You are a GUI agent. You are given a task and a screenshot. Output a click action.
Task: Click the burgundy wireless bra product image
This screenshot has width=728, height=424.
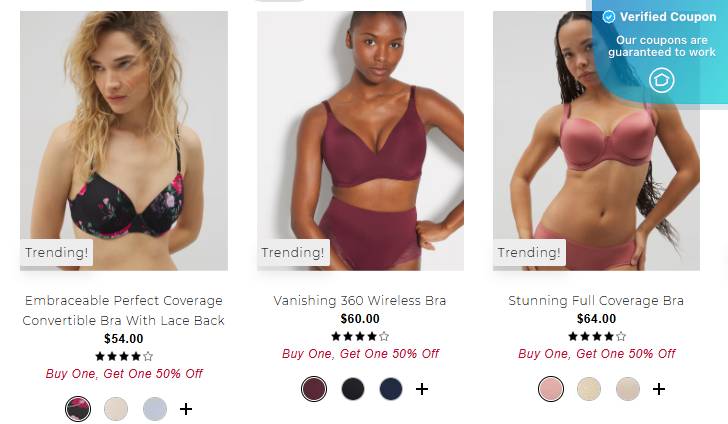pyautogui.click(x=361, y=141)
